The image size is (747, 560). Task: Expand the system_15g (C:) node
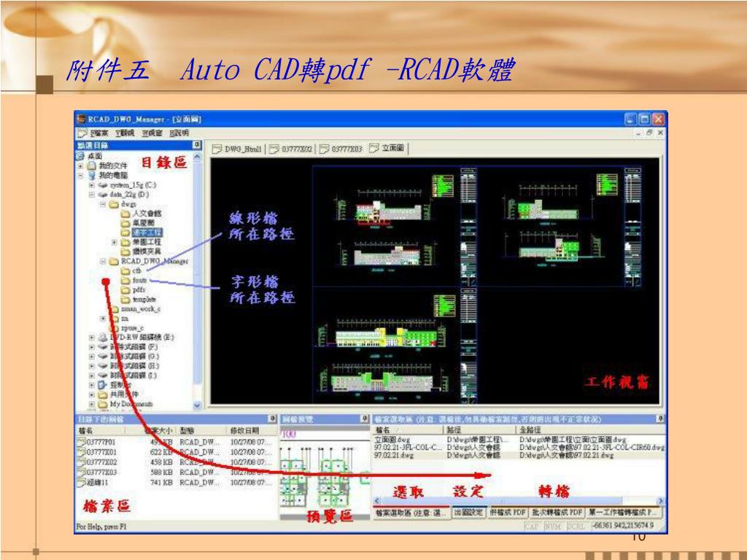point(91,184)
